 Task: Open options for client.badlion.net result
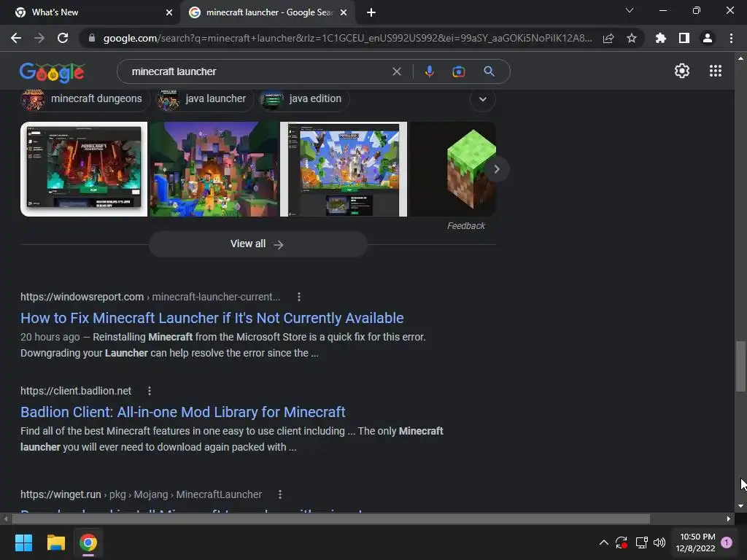[x=150, y=391]
